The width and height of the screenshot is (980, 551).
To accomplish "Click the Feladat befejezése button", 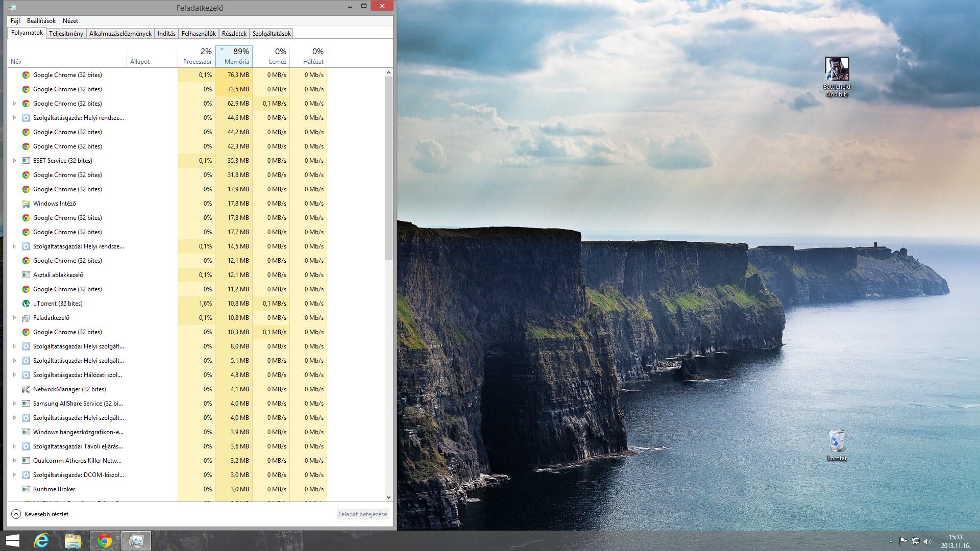I will pos(362,514).
